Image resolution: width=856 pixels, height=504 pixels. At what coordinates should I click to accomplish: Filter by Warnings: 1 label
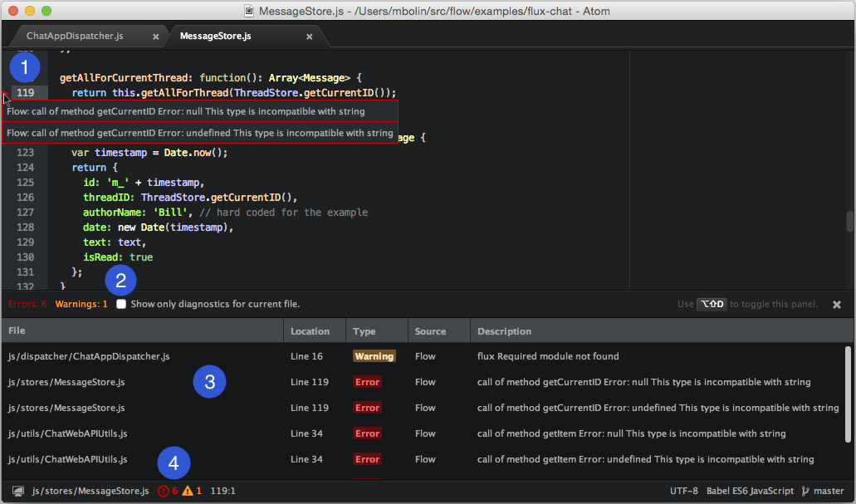(81, 305)
